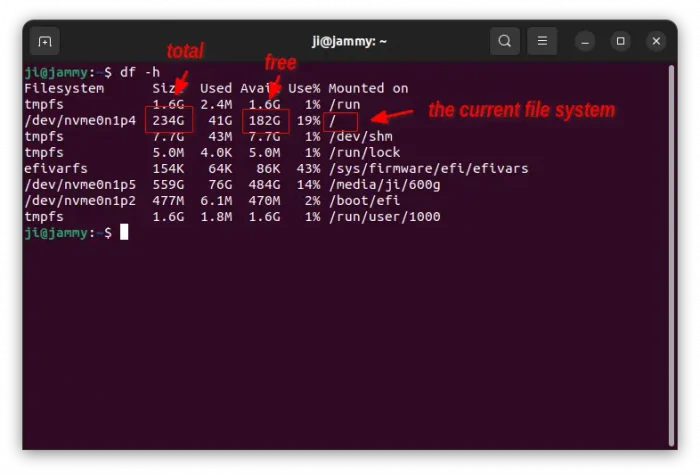Close the terminal window
The width and height of the screenshot is (700, 475).
pyautogui.click(x=656, y=41)
